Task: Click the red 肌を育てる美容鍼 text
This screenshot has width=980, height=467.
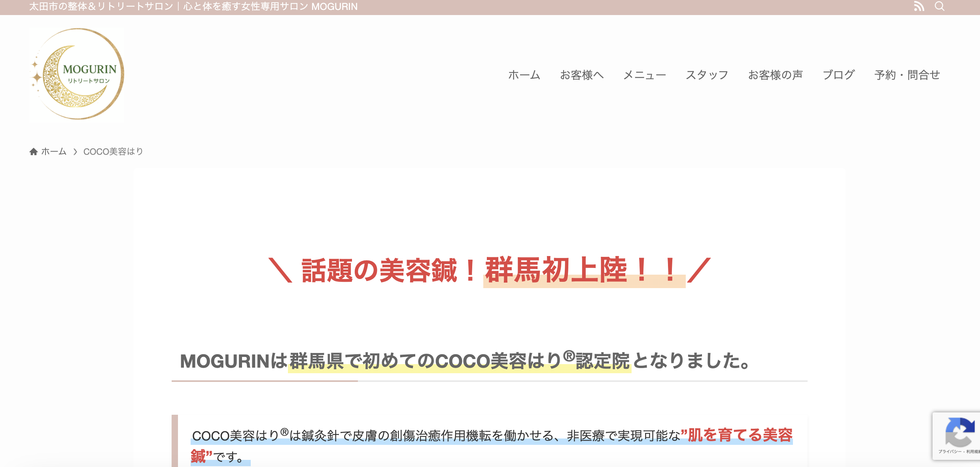Action: pyautogui.click(x=740, y=435)
